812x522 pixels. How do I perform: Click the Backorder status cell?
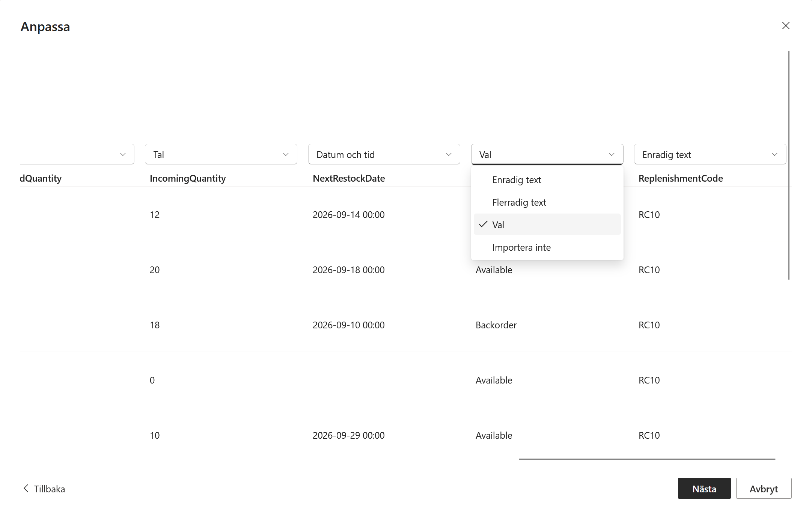click(x=496, y=325)
